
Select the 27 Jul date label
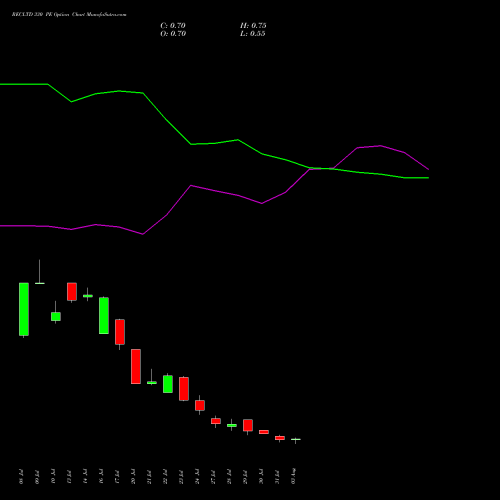[x=213, y=477]
